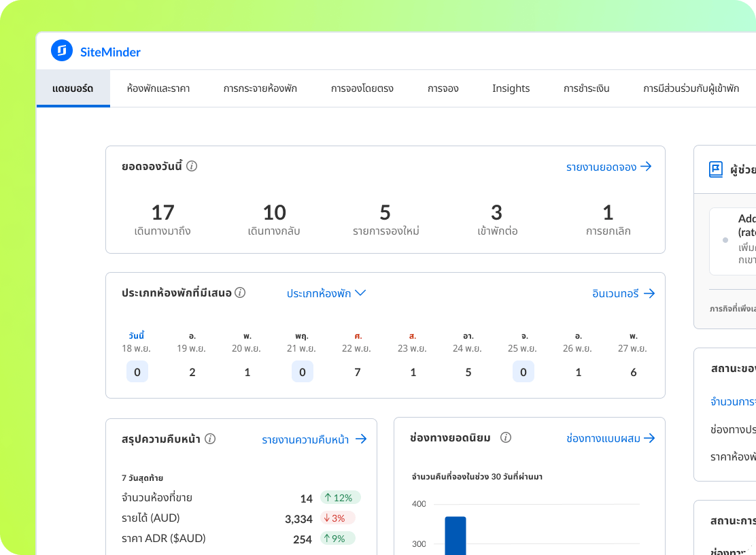Click the 5 รายการจองใหม่ stat
This screenshot has height=555, width=756.
[385, 220]
